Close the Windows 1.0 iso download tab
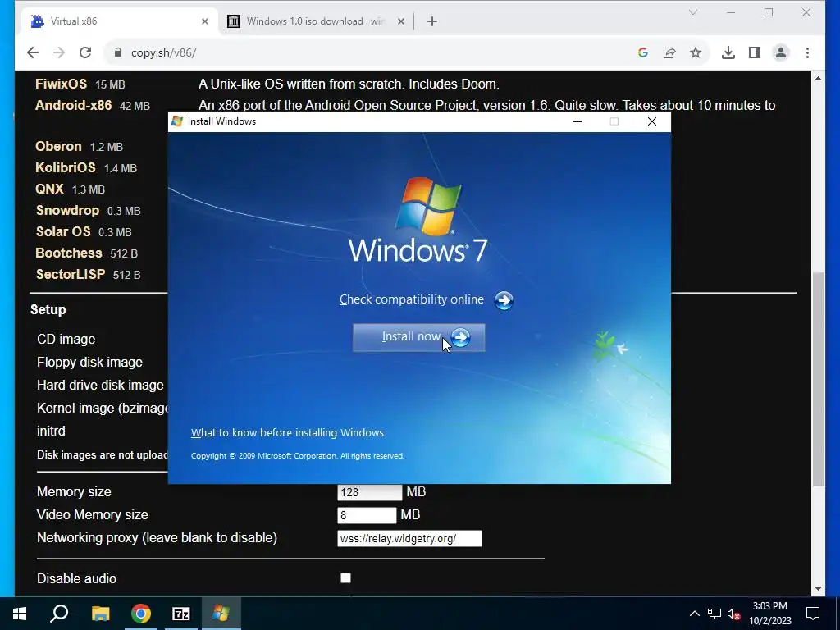The width and height of the screenshot is (840, 630). [x=400, y=21]
